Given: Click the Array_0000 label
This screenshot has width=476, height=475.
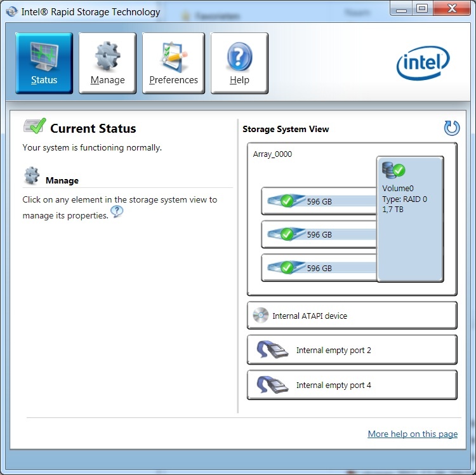Looking at the screenshot, I should point(272,154).
